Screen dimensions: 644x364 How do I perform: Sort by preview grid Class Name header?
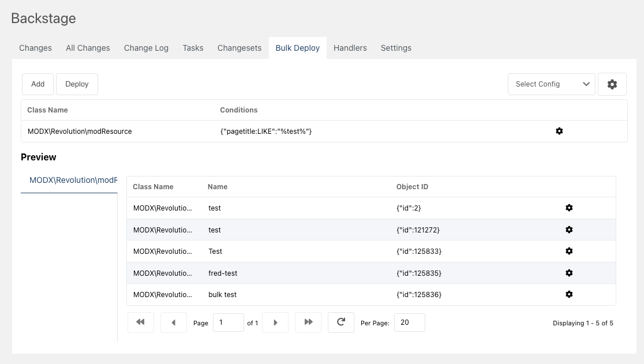pyautogui.click(x=153, y=187)
